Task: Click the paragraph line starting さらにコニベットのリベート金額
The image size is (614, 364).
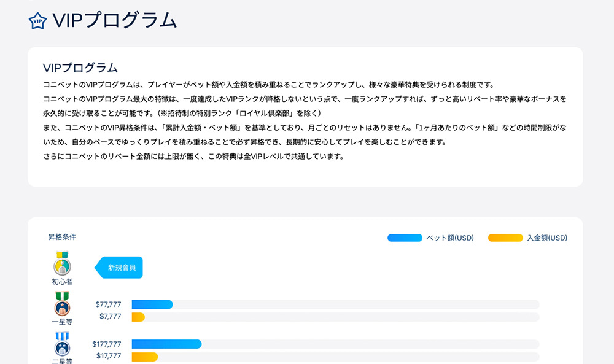Action: tap(193, 157)
